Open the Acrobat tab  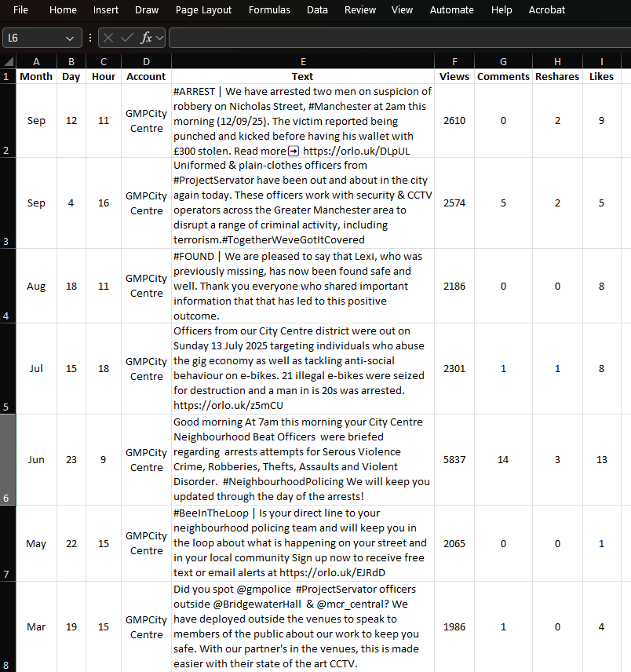pos(547,10)
